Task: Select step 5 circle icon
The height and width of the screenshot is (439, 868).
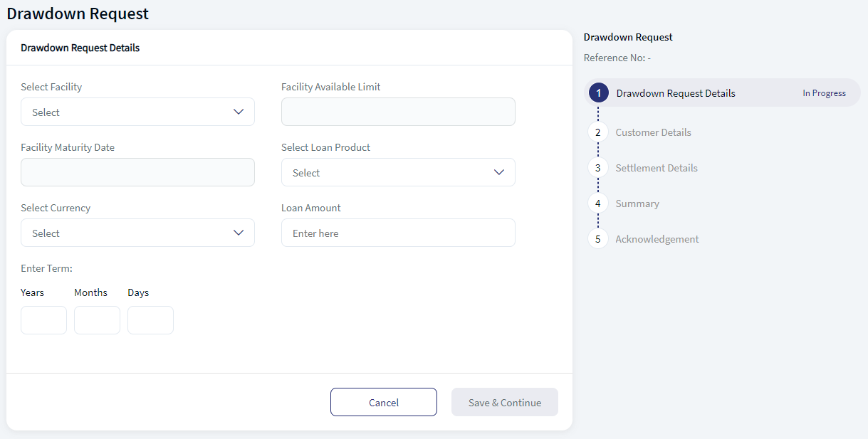Action: pyautogui.click(x=598, y=239)
